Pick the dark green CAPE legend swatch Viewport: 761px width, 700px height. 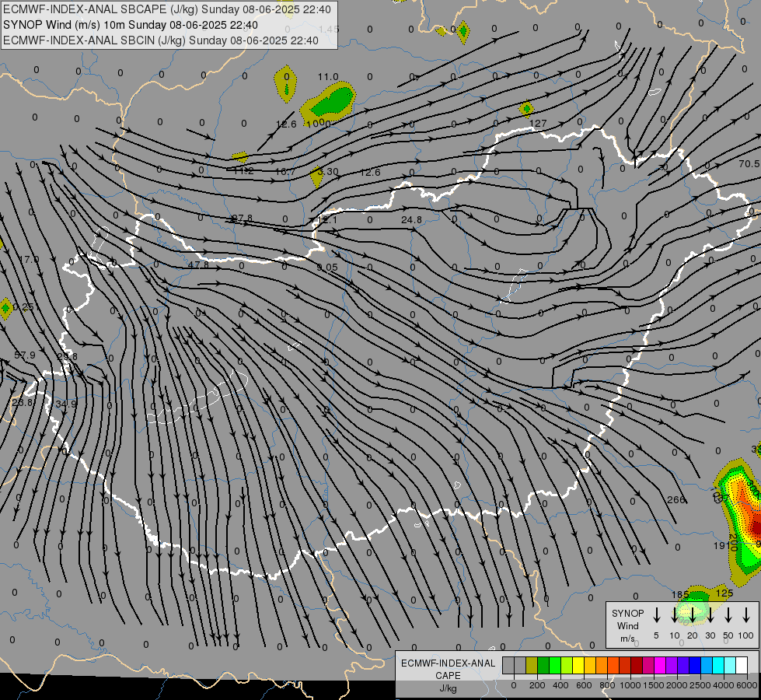pos(543,666)
